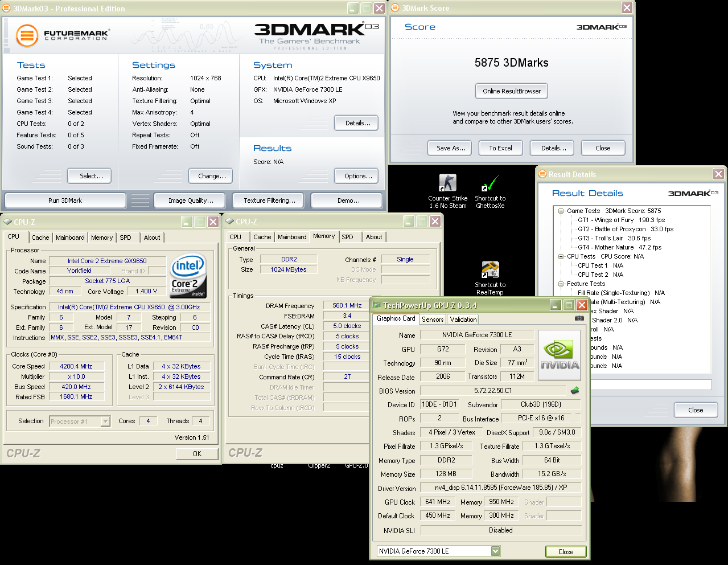
Task: Open the Sensors tab in GPU-Z
Action: click(x=433, y=320)
